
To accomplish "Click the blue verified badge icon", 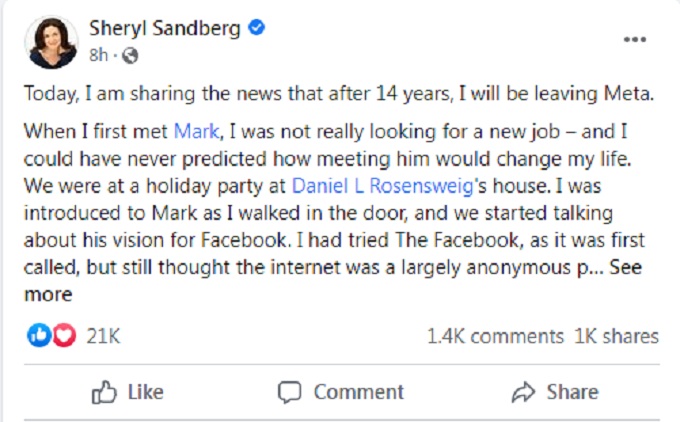I will tap(256, 28).
